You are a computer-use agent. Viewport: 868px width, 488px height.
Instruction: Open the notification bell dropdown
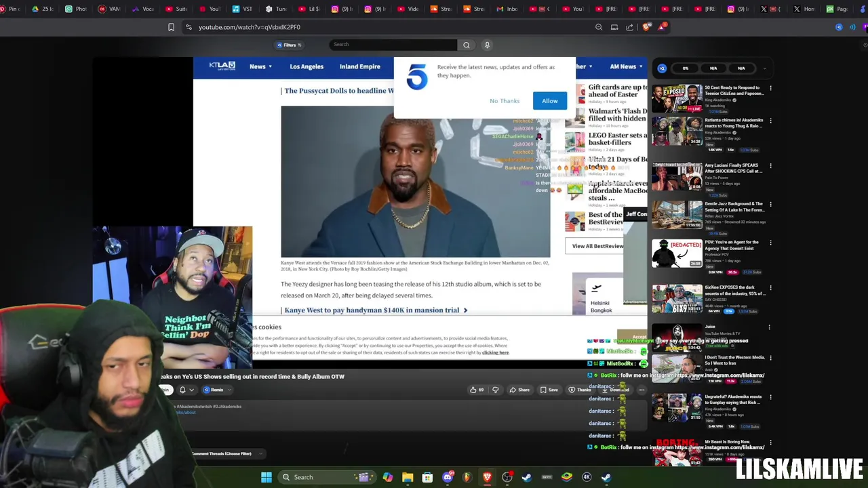(186, 390)
